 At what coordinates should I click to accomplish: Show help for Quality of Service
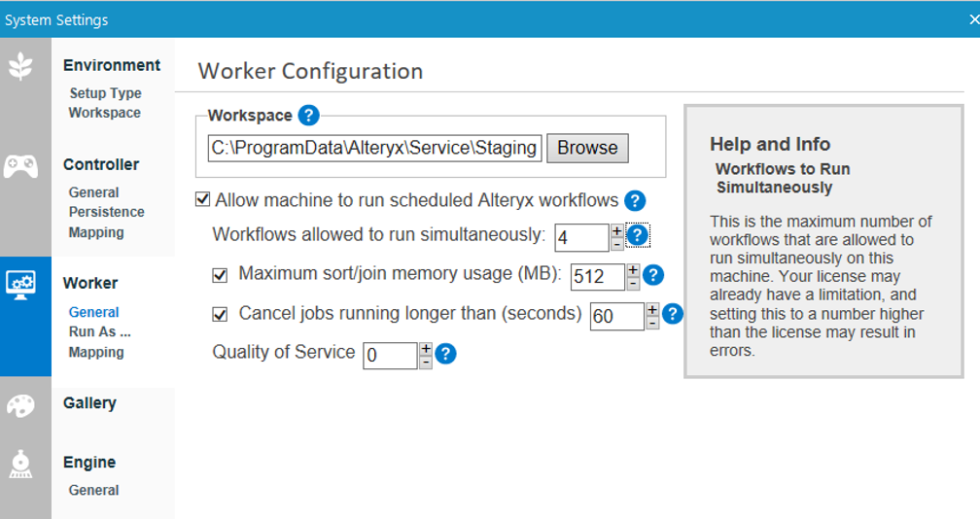click(x=445, y=354)
